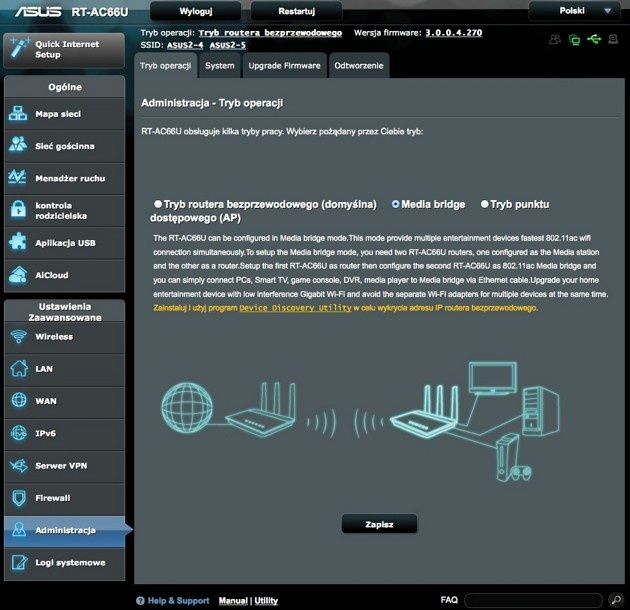Screen dimensions: 630x610
Task: Click the printer status icon in header
Action: point(613,39)
